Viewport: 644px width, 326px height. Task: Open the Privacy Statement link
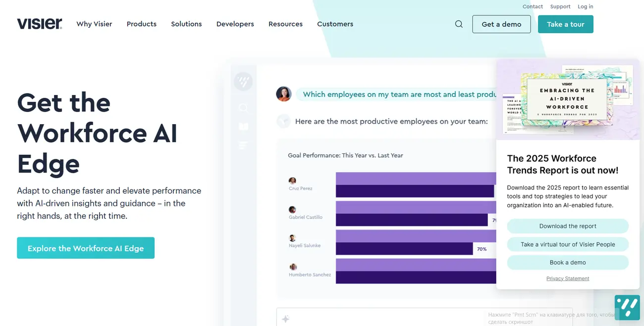[x=568, y=279]
